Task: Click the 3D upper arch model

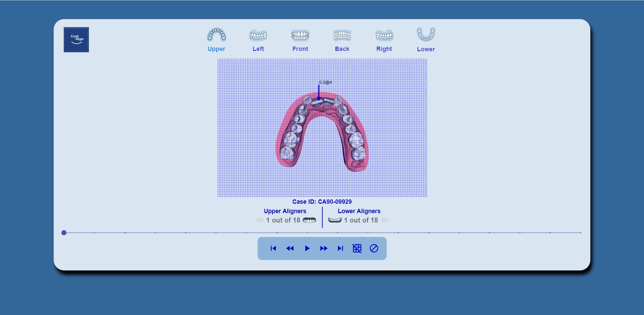Action: [x=322, y=132]
